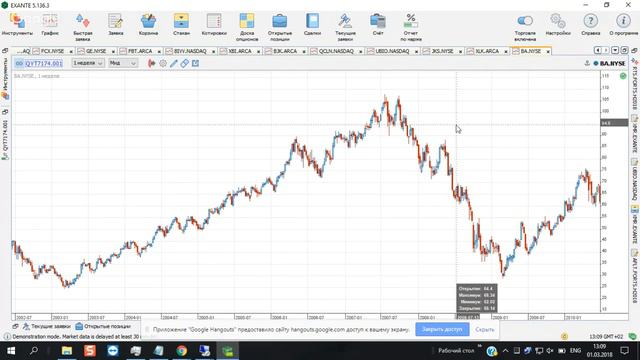Viewport: 640px width, 360px height.
Task: Open the Открытые позиции bottom tab
Action: [x=103, y=327]
